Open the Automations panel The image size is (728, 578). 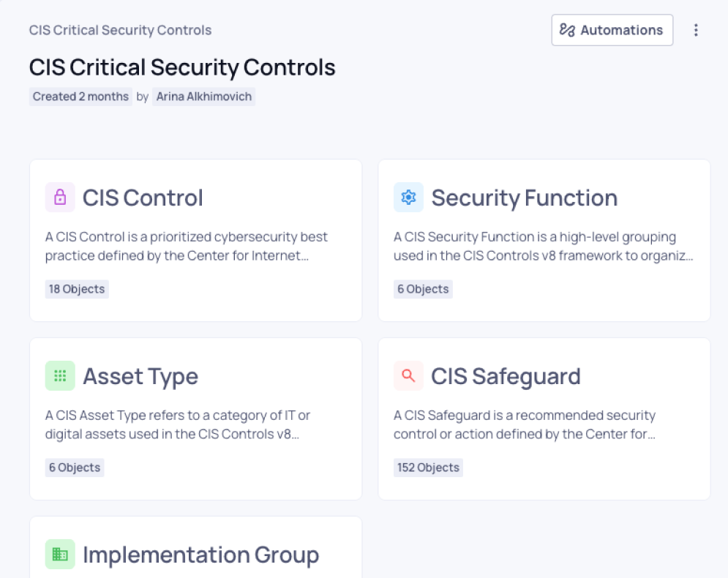tap(612, 30)
